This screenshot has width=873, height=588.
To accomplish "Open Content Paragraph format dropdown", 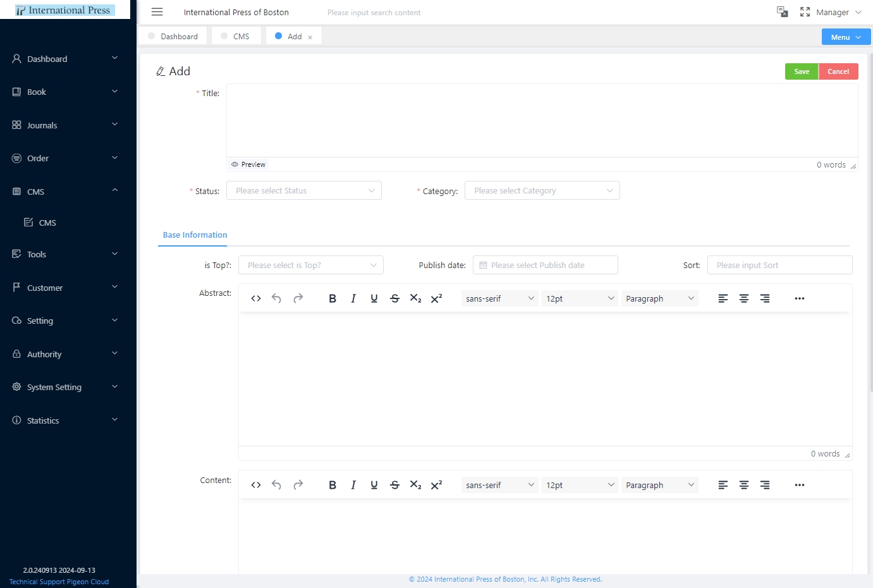I will point(659,485).
